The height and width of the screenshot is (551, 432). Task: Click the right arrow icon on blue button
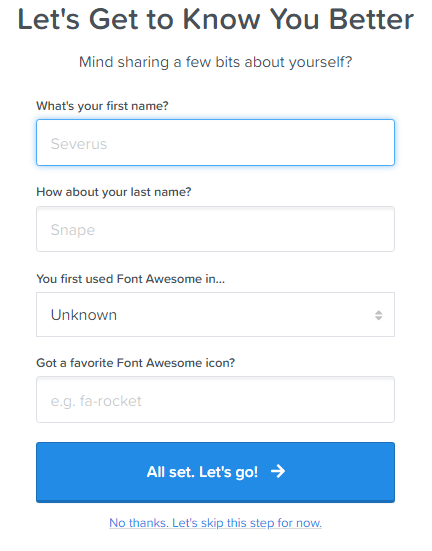[278, 471]
